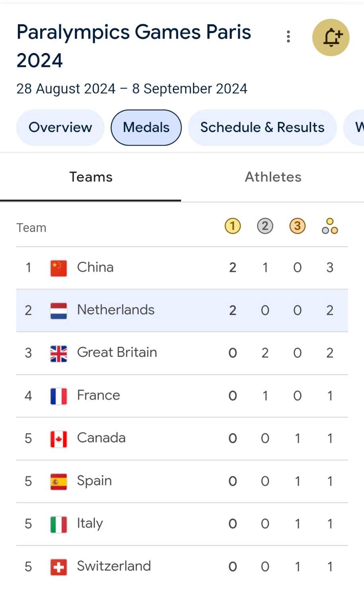Open the Schedule & Results tab

point(262,128)
